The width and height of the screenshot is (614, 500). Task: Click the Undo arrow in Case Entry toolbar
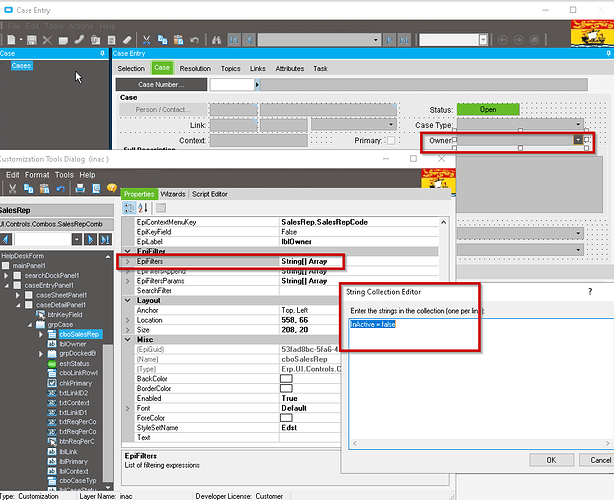point(194,40)
